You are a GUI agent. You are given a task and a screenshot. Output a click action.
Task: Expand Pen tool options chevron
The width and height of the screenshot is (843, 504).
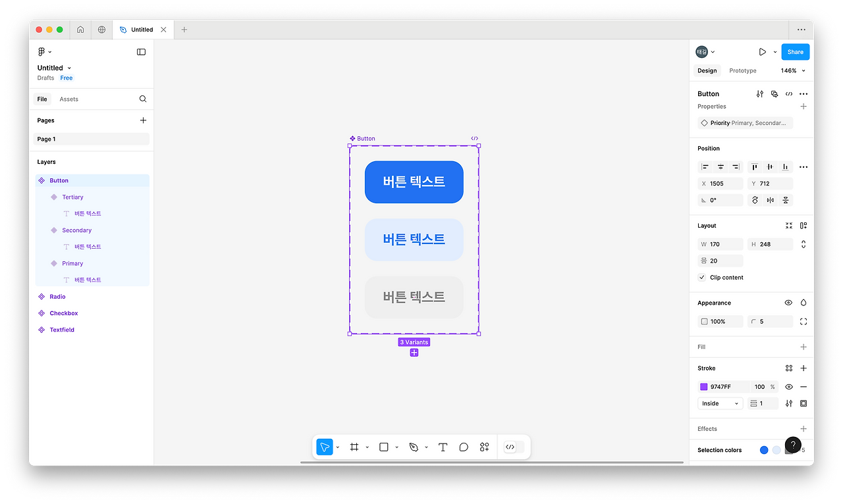pos(426,447)
